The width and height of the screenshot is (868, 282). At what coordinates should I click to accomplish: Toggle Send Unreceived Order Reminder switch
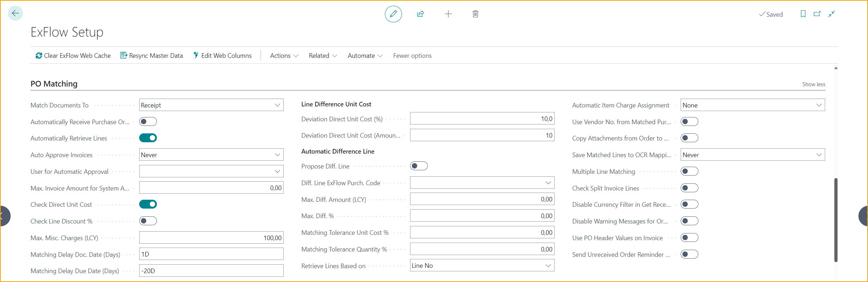pyautogui.click(x=690, y=254)
